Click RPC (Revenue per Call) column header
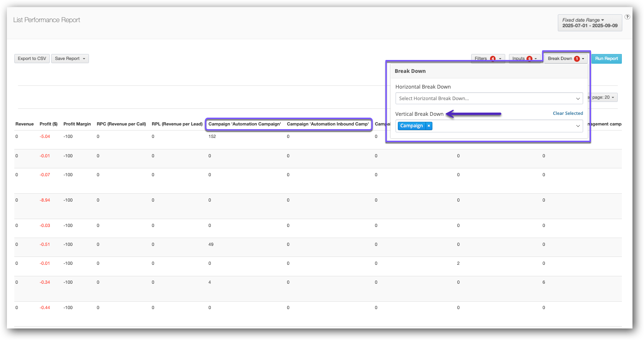 click(x=121, y=124)
